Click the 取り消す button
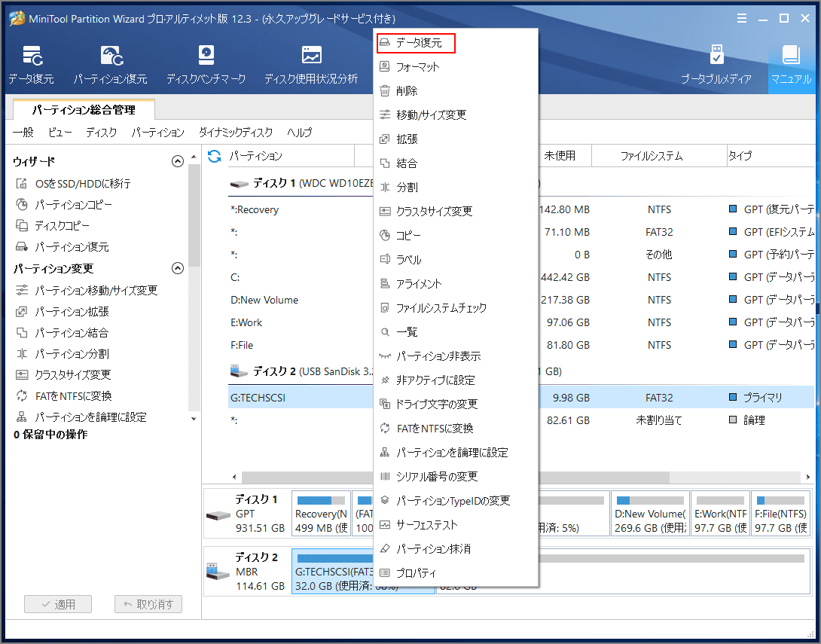Image resolution: width=821 pixels, height=644 pixels. tap(148, 603)
